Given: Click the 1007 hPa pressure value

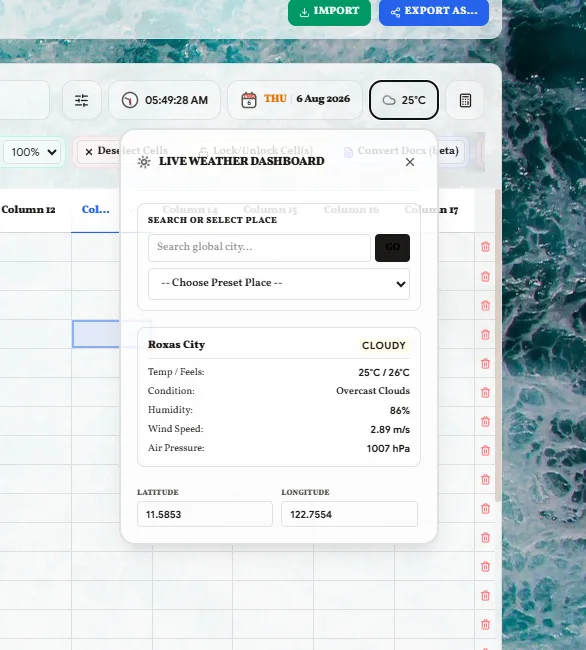Looking at the screenshot, I should 388,449.
